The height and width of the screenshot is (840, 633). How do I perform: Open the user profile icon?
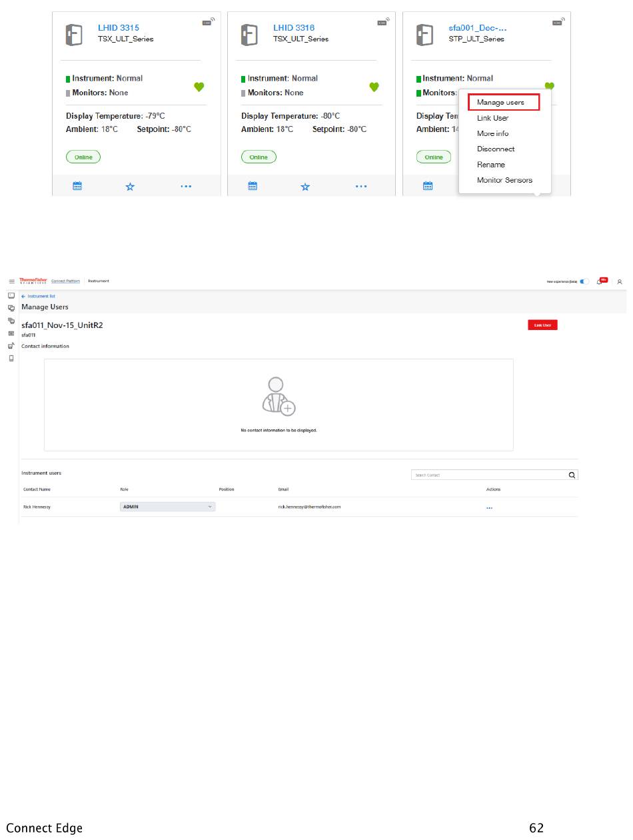pyautogui.click(x=620, y=281)
